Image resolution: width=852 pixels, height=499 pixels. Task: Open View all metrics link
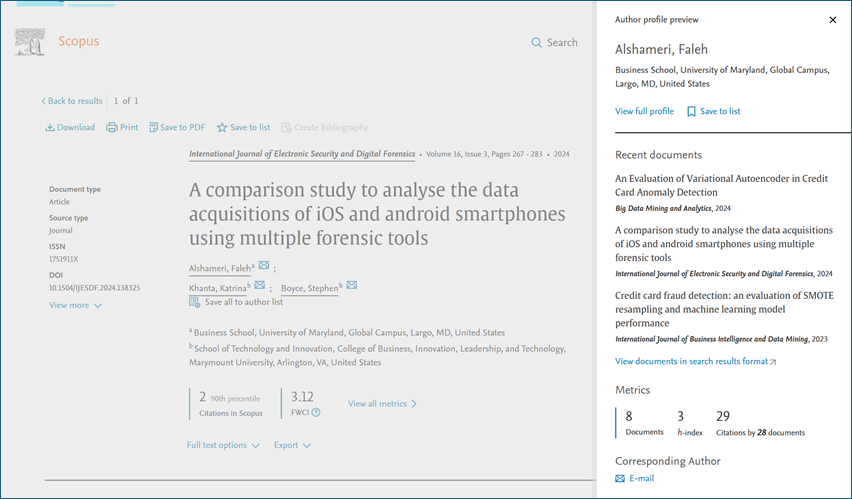click(x=382, y=404)
